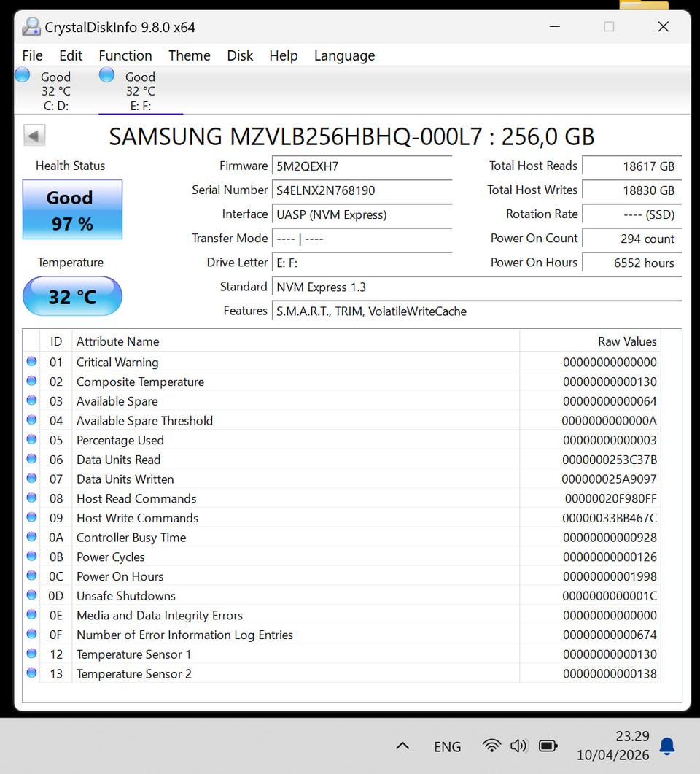Open the notification bell in the taskbar
The width and height of the screenshot is (700, 774).
tap(667, 746)
